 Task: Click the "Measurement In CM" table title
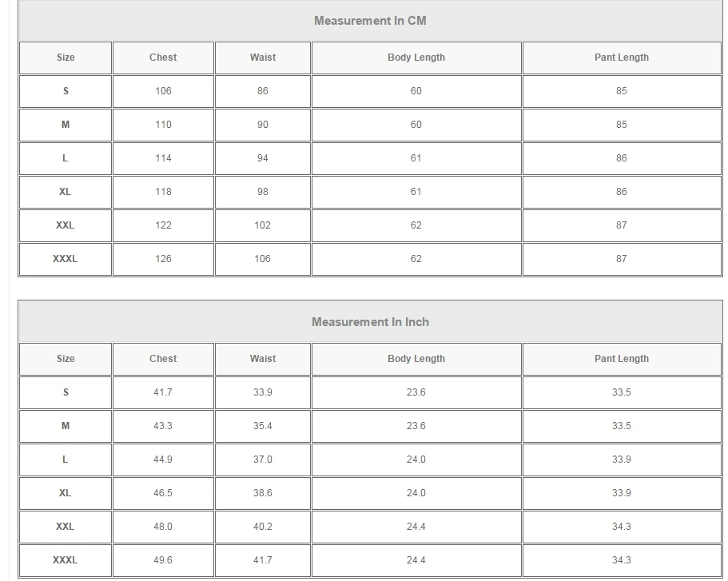tap(370, 21)
